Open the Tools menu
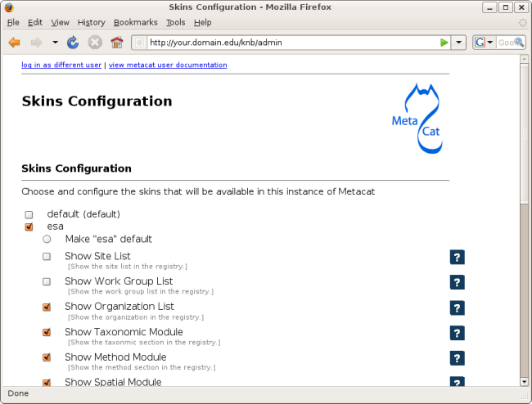Viewport: 532px width, 404px height. [175, 23]
